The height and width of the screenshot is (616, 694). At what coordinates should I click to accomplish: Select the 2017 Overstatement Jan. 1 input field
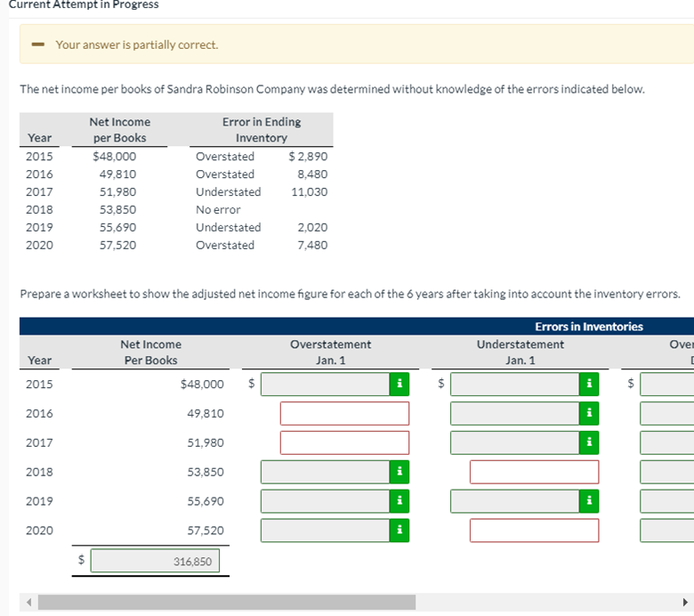coord(344,442)
